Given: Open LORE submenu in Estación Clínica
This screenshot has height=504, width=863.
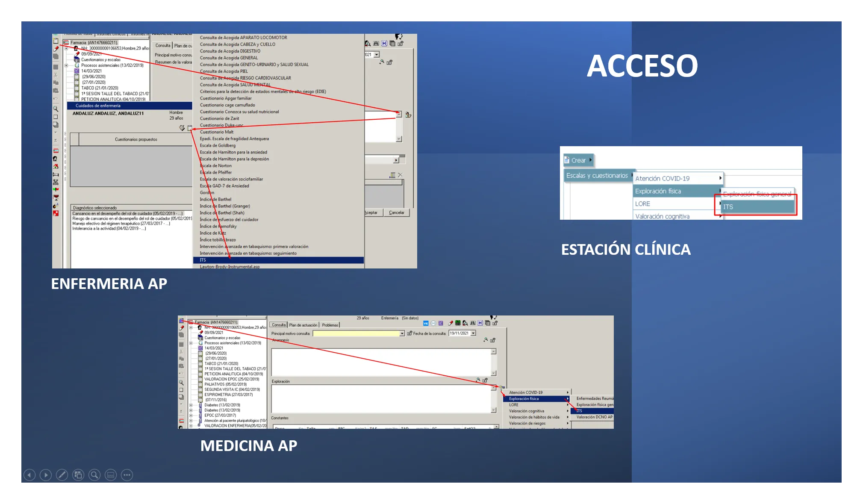Looking at the screenshot, I should pos(678,204).
